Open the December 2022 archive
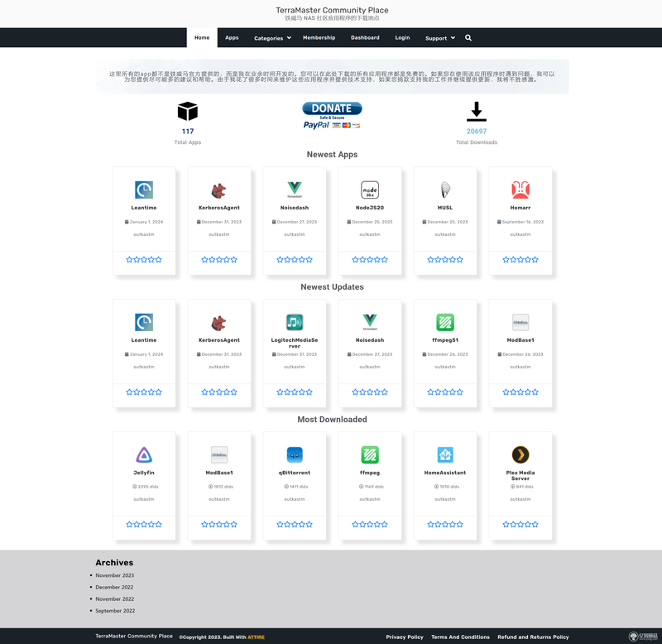 pyautogui.click(x=114, y=587)
